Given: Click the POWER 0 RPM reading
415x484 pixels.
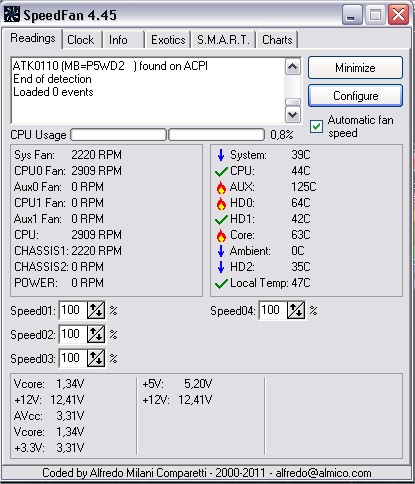Looking at the screenshot, I should tap(59, 283).
